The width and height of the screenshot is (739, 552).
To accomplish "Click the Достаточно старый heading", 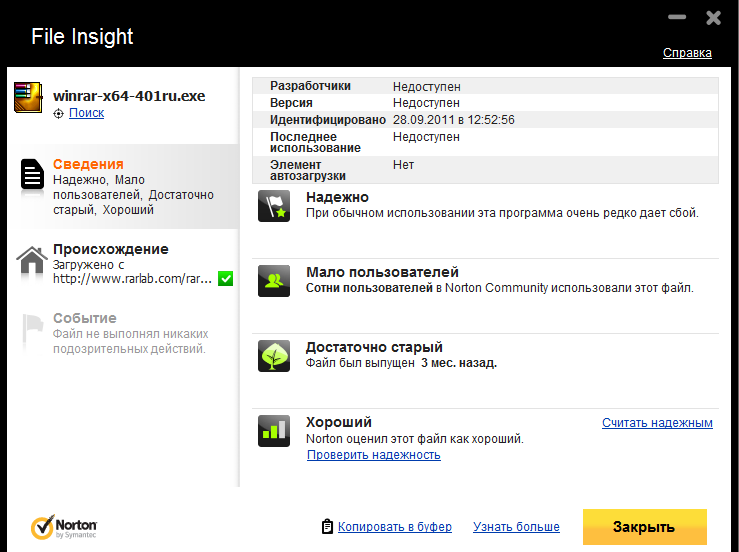I will click(374, 347).
